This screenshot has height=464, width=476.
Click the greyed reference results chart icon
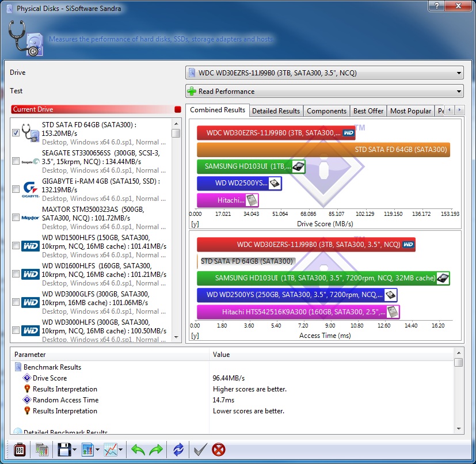(x=42, y=450)
